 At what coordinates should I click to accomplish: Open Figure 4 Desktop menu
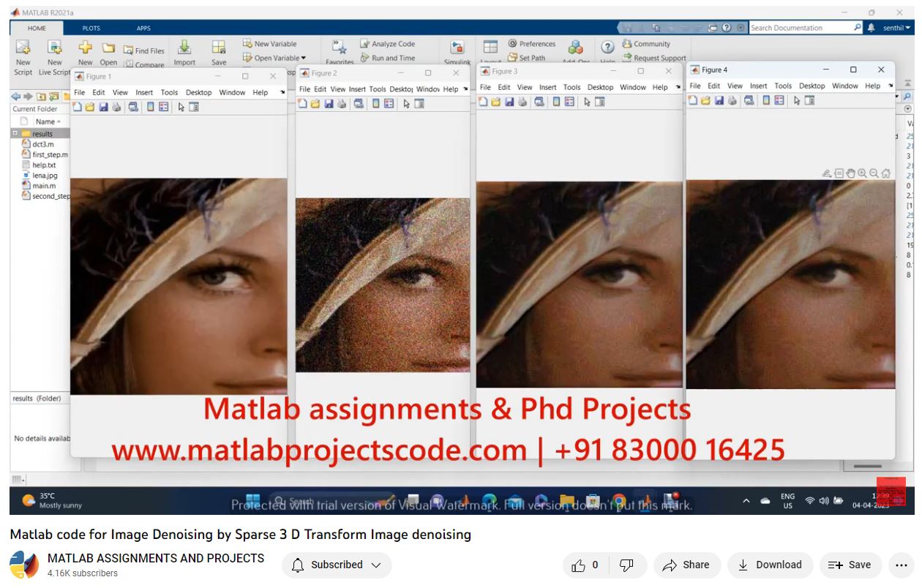pos(812,86)
